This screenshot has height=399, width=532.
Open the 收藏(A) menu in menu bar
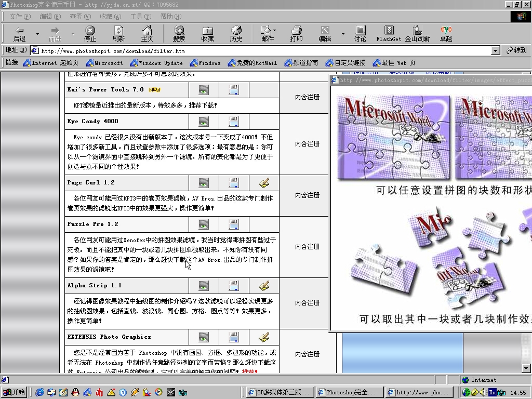click(x=111, y=16)
